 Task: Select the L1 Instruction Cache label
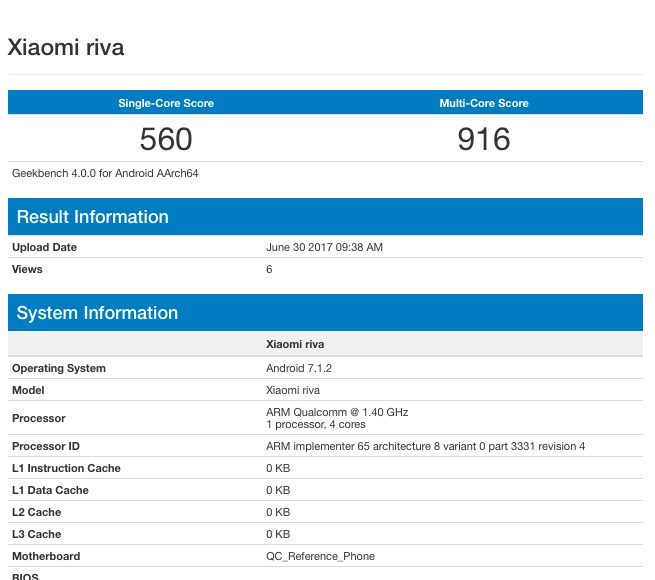pos(66,468)
